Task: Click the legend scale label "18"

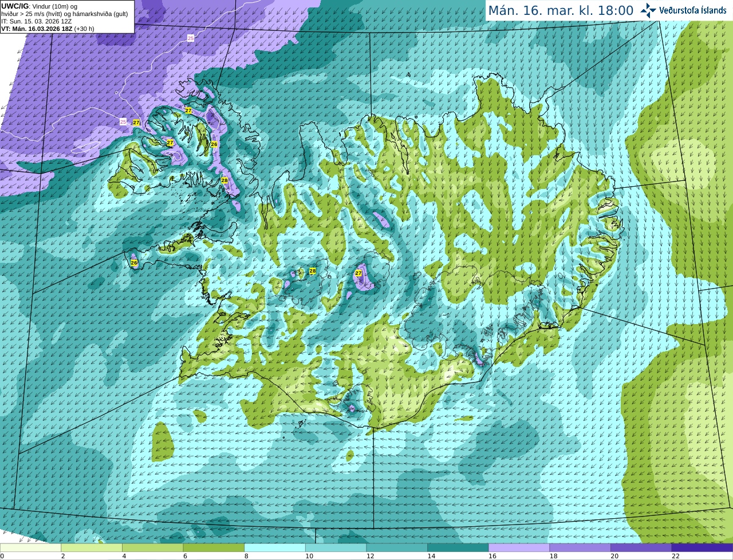Action: click(x=554, y=556)
